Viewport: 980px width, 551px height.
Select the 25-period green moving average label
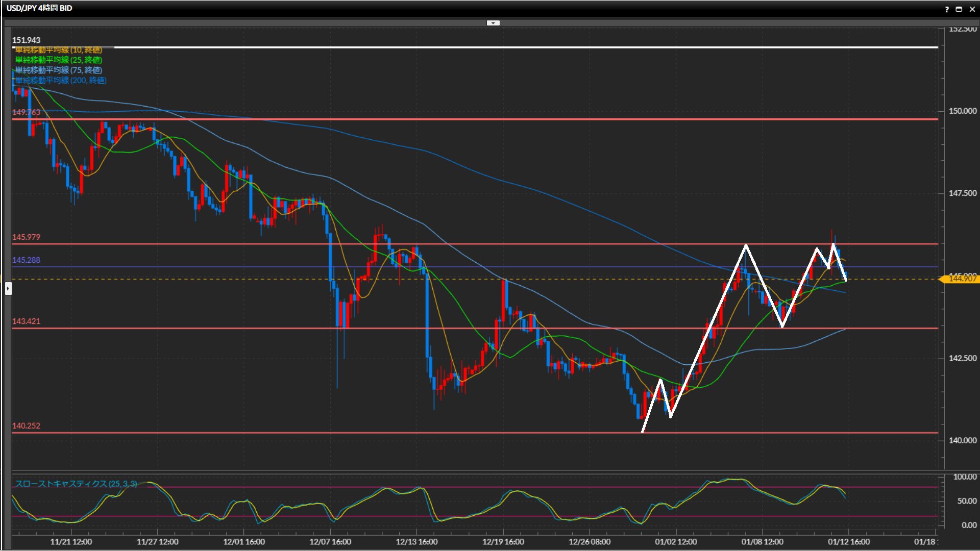[59, 60]
